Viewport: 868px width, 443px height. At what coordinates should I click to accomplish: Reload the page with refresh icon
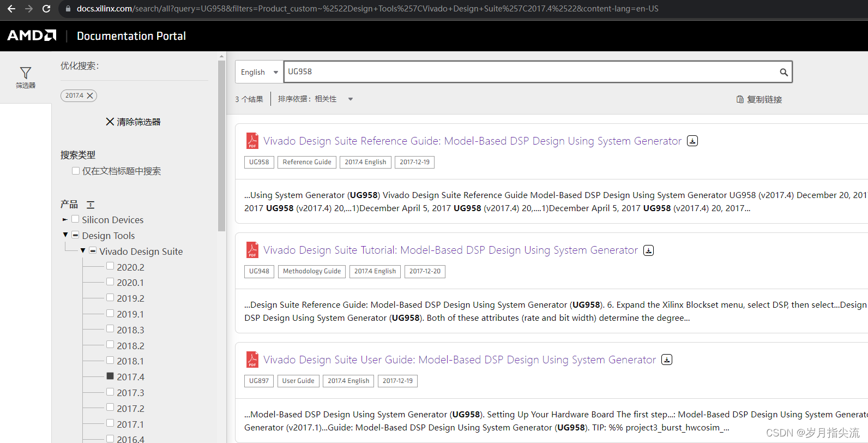(46, 9)
